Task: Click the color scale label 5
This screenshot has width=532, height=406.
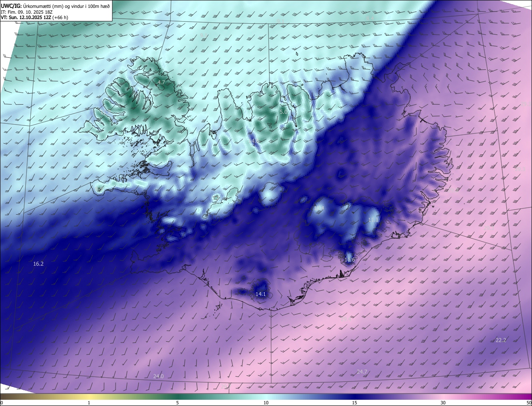Action: pos(177,403)
